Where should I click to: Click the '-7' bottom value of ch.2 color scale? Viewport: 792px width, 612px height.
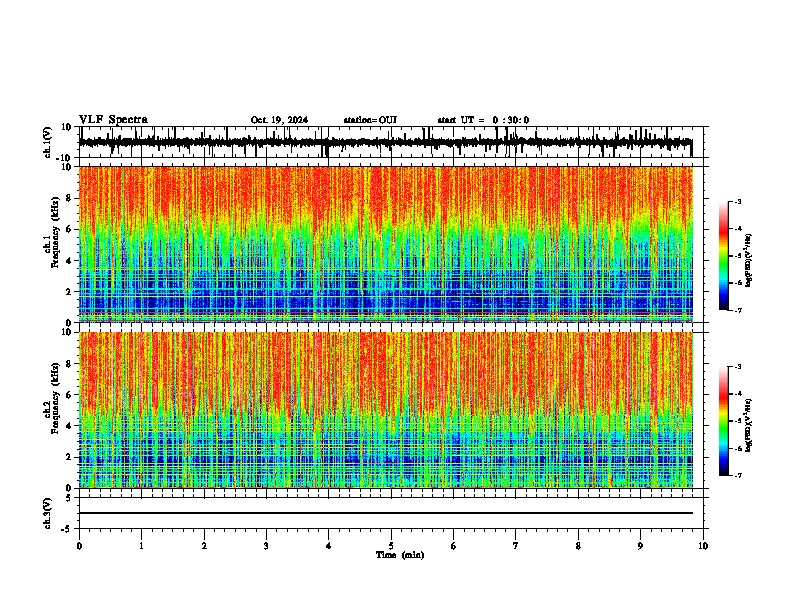pyautogui.click(x=737, y=475)
